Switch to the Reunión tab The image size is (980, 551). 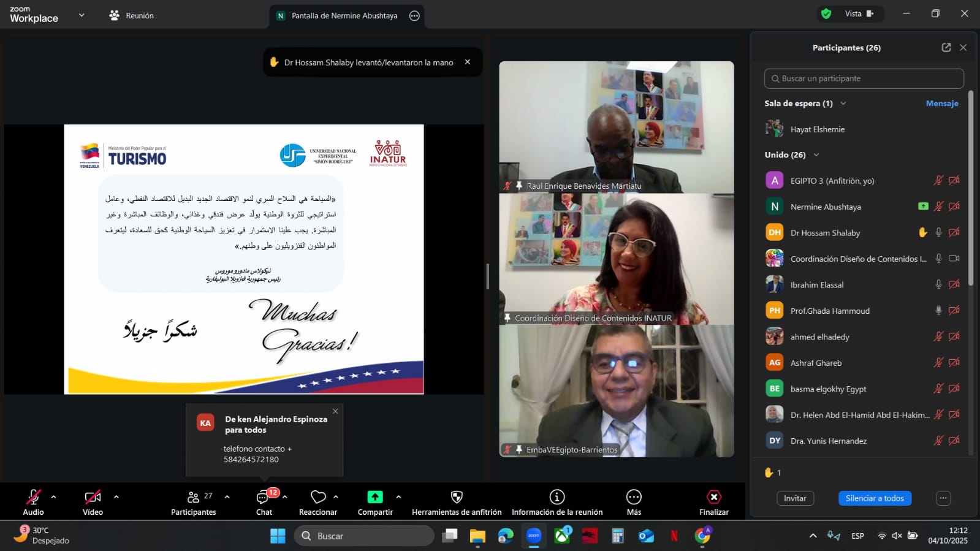click(132, 16)
